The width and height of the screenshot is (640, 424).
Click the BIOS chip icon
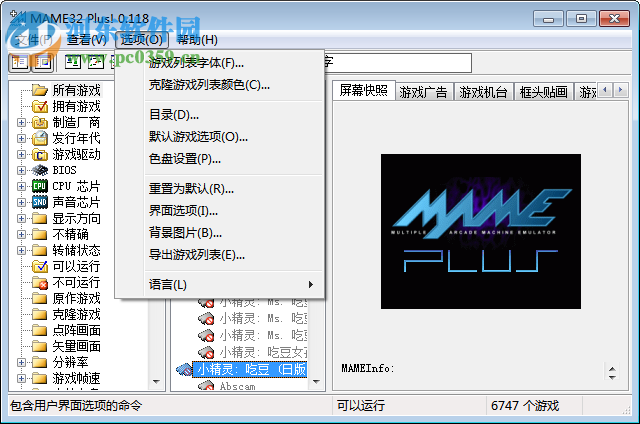[x=40, y=170]
